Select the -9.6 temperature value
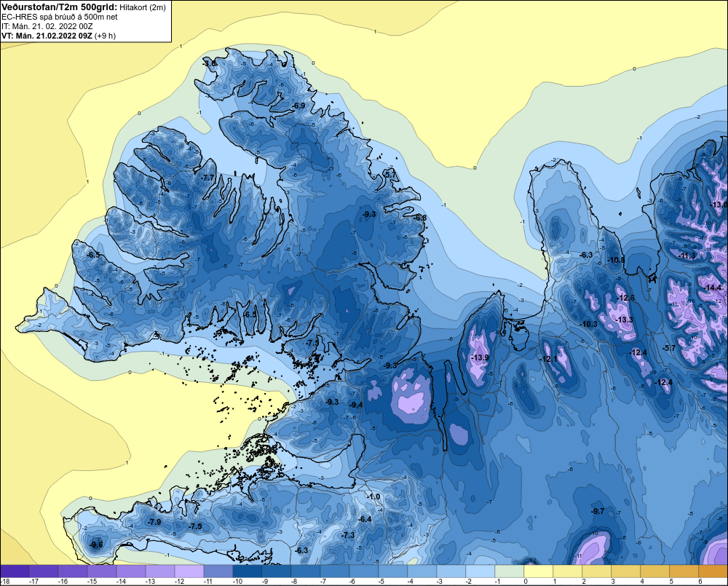This screenshot has height=586, width=728. point(96,545)
